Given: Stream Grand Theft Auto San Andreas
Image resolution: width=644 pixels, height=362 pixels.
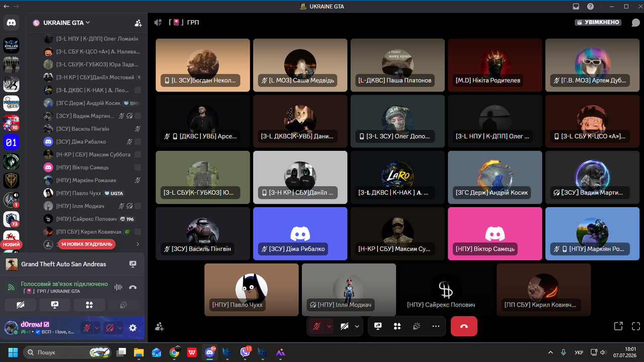Looking at the screenshot, I should click(133, 264).
